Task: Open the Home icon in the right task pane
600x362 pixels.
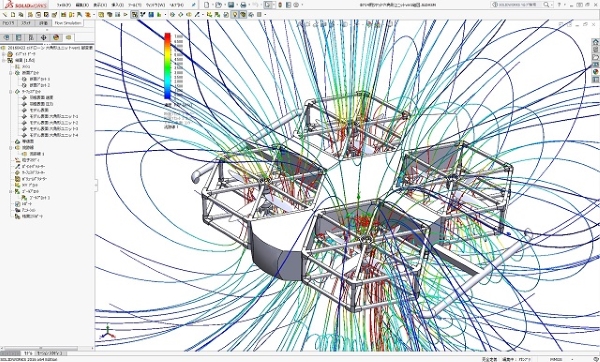Action: click(x=595, y=42)
